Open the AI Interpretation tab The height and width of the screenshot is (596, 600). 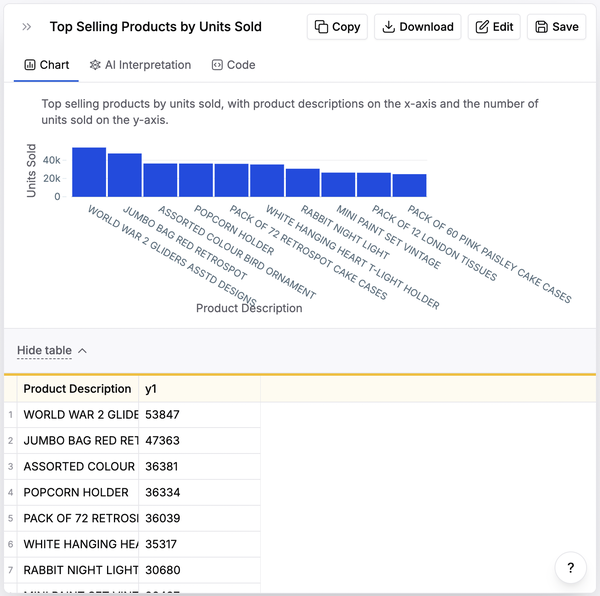click(x=140, y=65)
